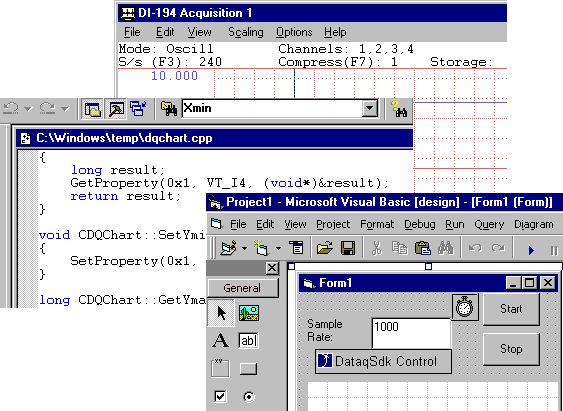This screenshot has width=563, height=411.
Task: Click the Visual Basic Undo arrow icon
Action: pos(475,248)
